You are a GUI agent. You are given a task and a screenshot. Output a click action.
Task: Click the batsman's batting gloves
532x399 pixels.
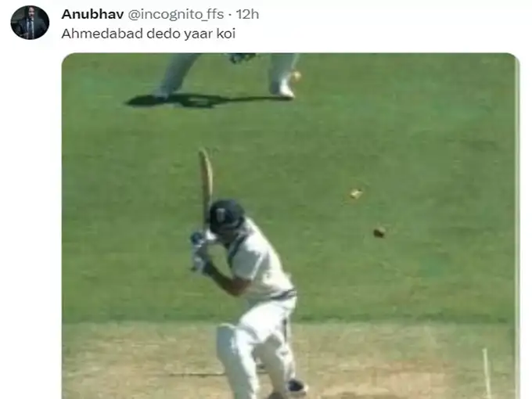(201, 250)
